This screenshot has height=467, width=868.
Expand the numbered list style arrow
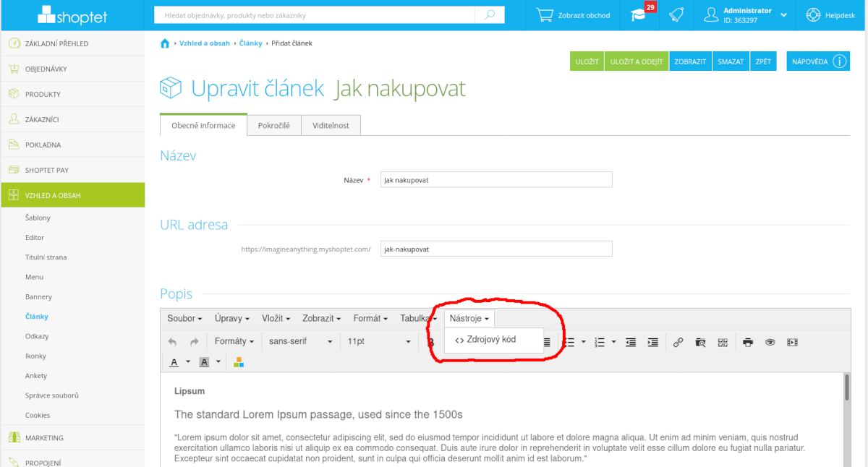click(x=613, y=342)
